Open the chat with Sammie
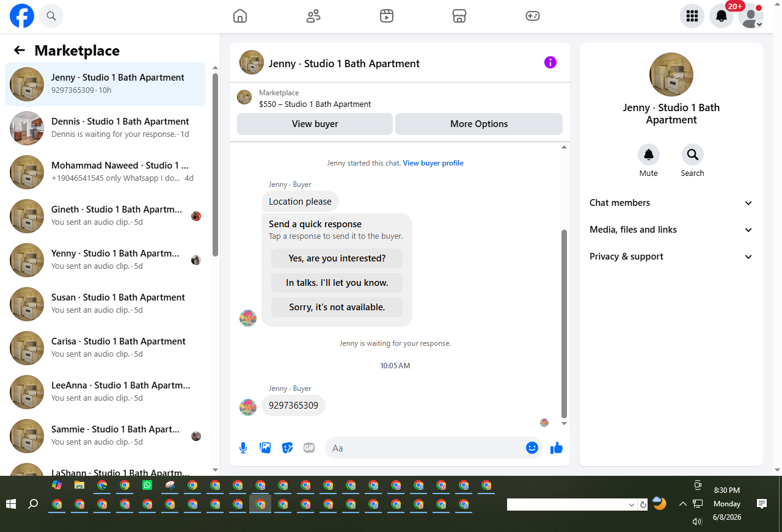The image size is (782, 532). 106,436
